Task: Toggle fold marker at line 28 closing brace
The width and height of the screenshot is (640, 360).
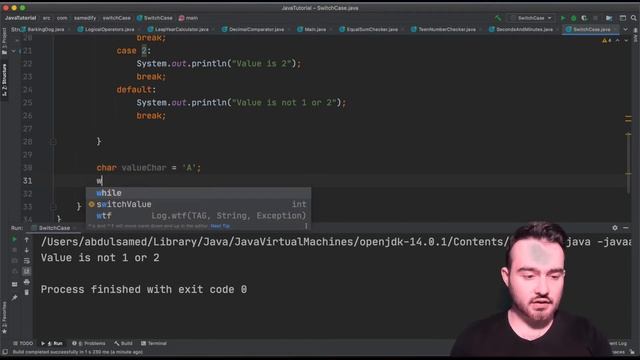Action: tap(53, 142)
